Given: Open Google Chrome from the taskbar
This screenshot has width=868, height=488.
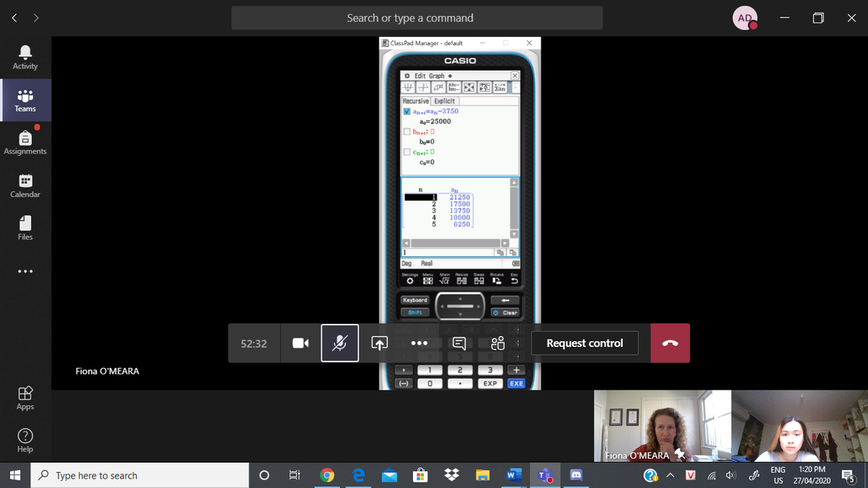Looking at the screenshot, I should [327, 475].
